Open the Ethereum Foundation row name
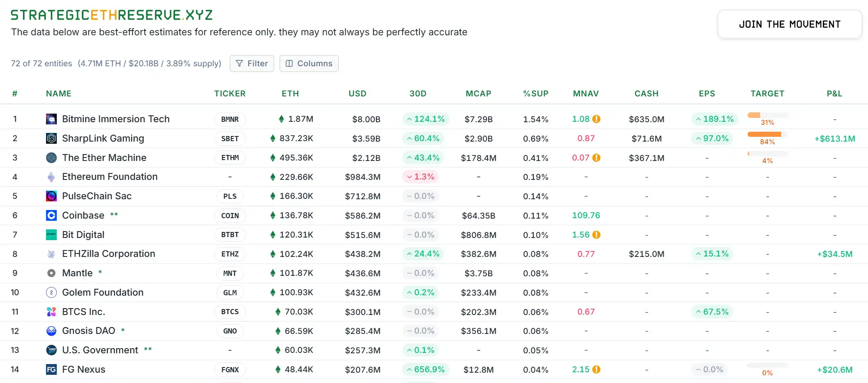This screenshot has height=383, width=868. coord(110,177)
